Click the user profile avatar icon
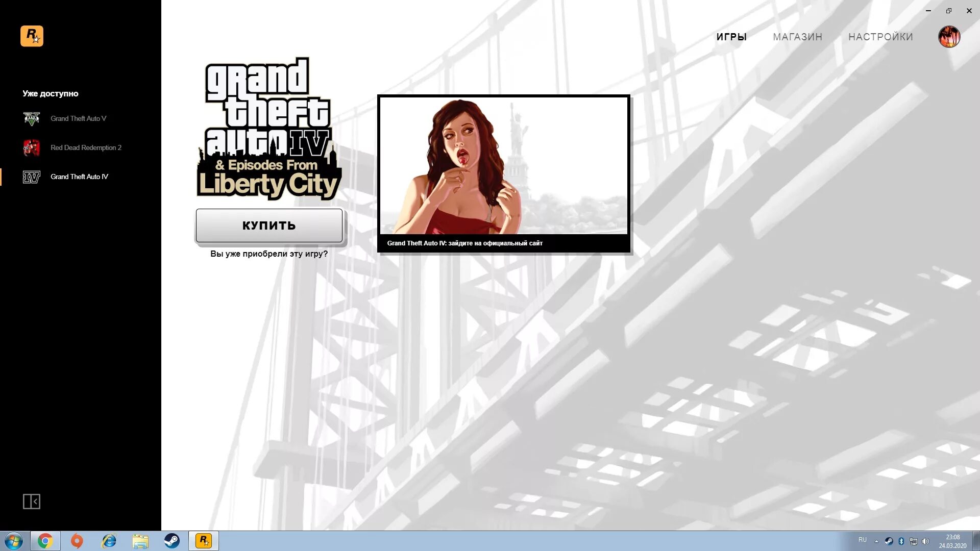Image resolution: width=980 pixels, height=551 pixels. (949, 36)
